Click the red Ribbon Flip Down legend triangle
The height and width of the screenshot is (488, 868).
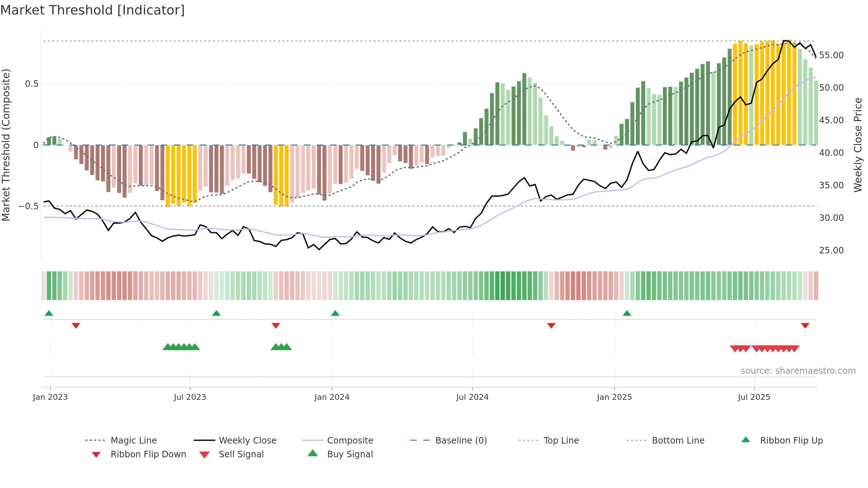click(x=96, y=455)
